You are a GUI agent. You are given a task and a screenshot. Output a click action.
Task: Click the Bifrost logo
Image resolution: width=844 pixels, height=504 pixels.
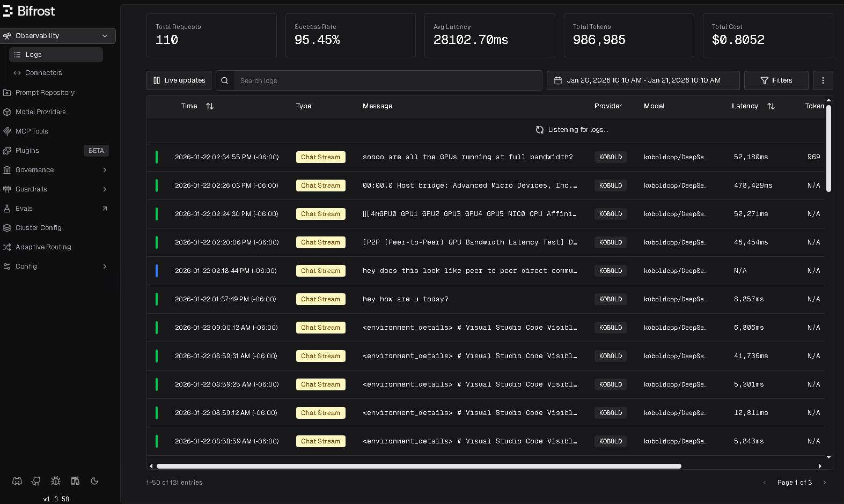[29, 11]
